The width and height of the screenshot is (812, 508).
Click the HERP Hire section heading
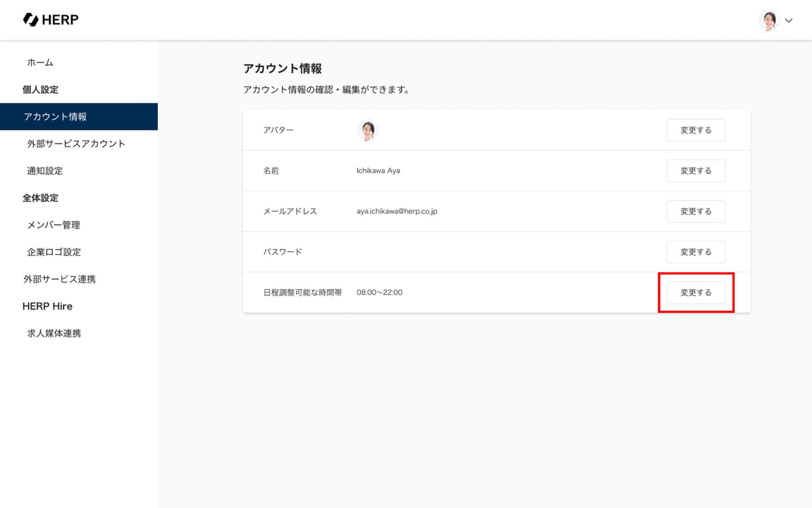coord(48,306)
